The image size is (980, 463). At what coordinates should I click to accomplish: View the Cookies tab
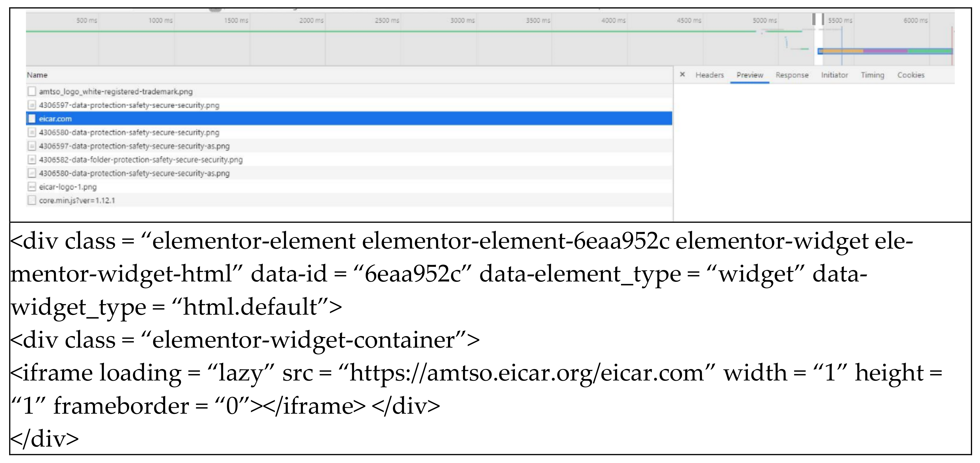click(x=911, y=75)
